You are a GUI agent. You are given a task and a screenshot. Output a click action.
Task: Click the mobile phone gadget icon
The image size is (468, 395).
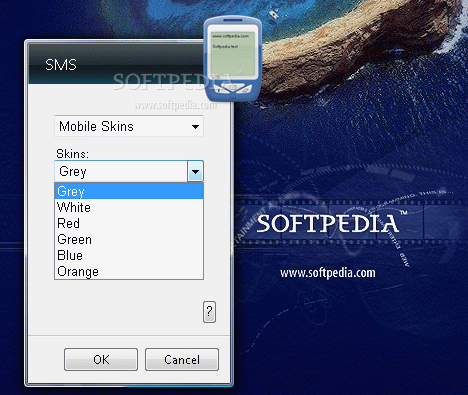233,59
